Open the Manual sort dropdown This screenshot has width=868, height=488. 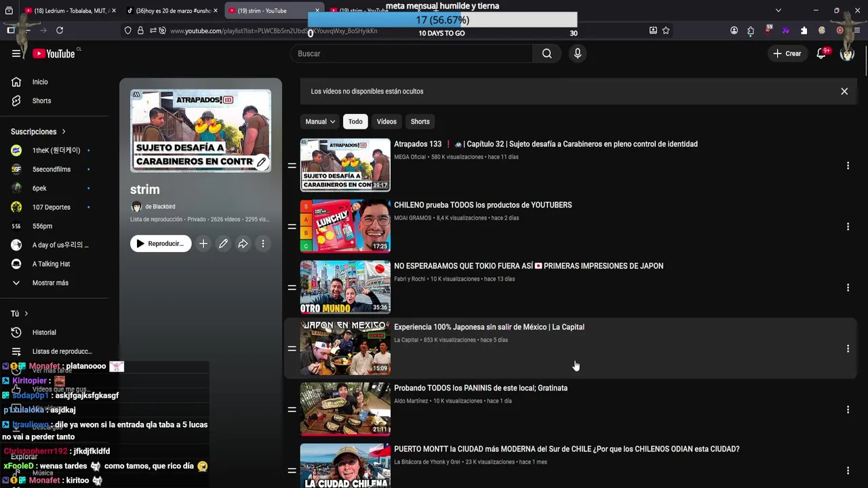pos(320,122)
